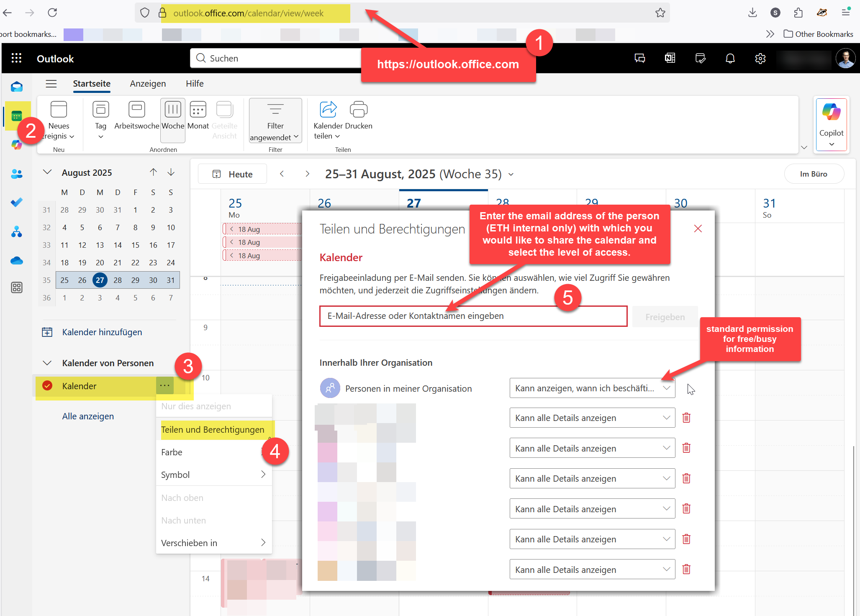The width and height of the screenshot is (860, 616).
Task: Toggle the Kalender checkmark circle
Action: [47, 386]
